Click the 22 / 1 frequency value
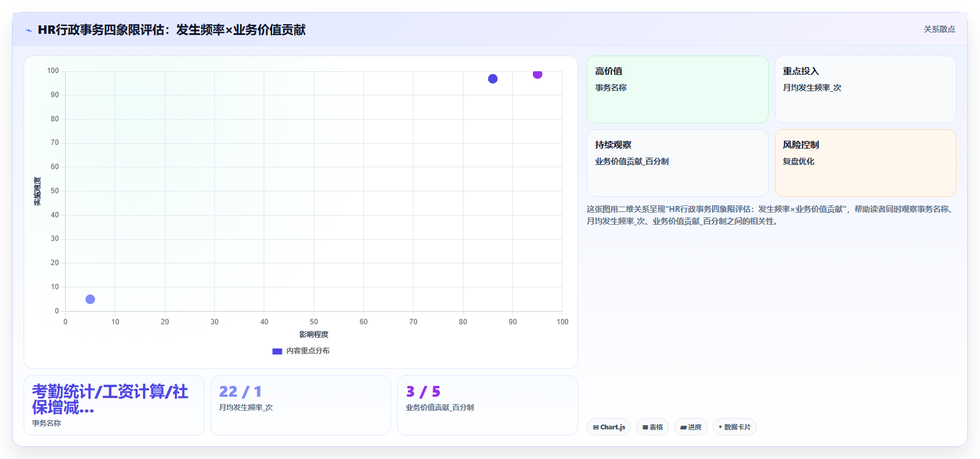Screen dimensions: 980x459 (x=240, y=392)
